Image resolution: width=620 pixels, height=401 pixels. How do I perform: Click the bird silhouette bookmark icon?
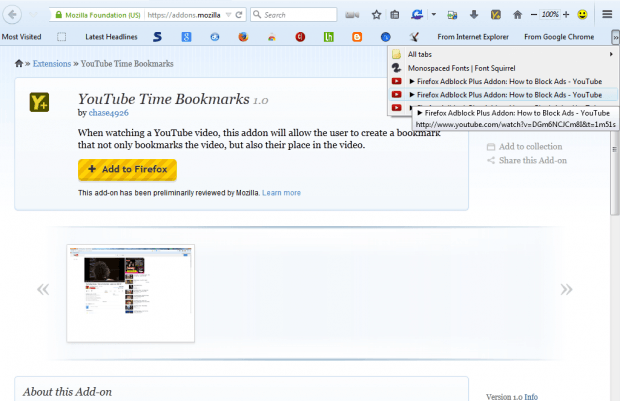click(x=414, y=37)
